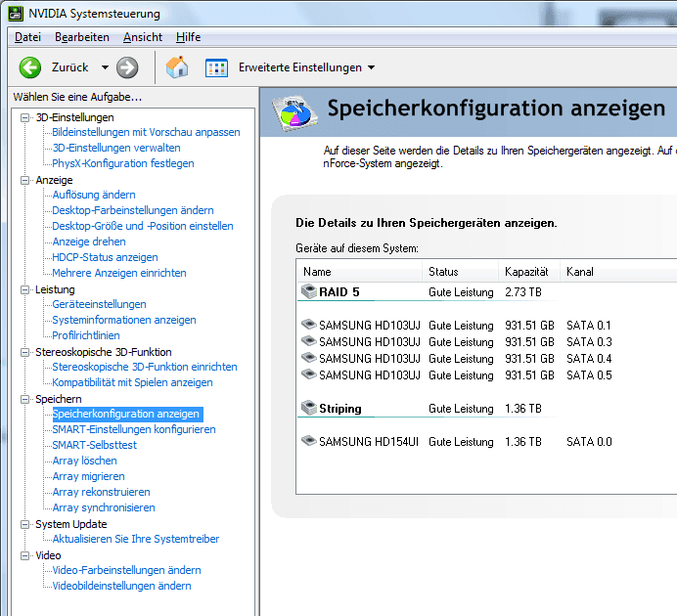Select the highlighted Speicherkonfiguration anzeigen item

[x=126, y=414]
